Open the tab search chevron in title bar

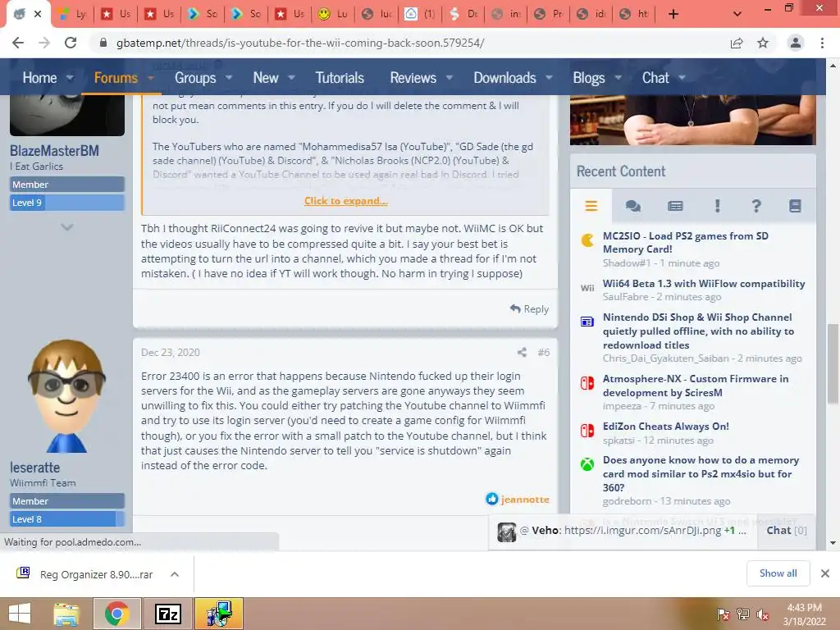737,15
